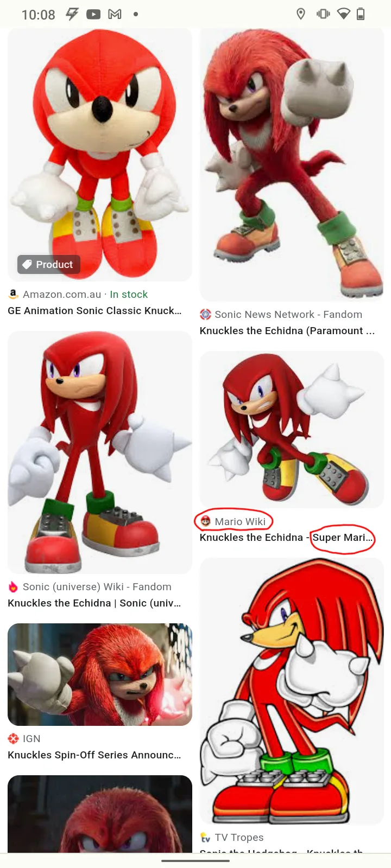The height and width of the screenshot is (868, 391).
Task: Tap the IGN favicon icon
Action: (x=13, y=738)
